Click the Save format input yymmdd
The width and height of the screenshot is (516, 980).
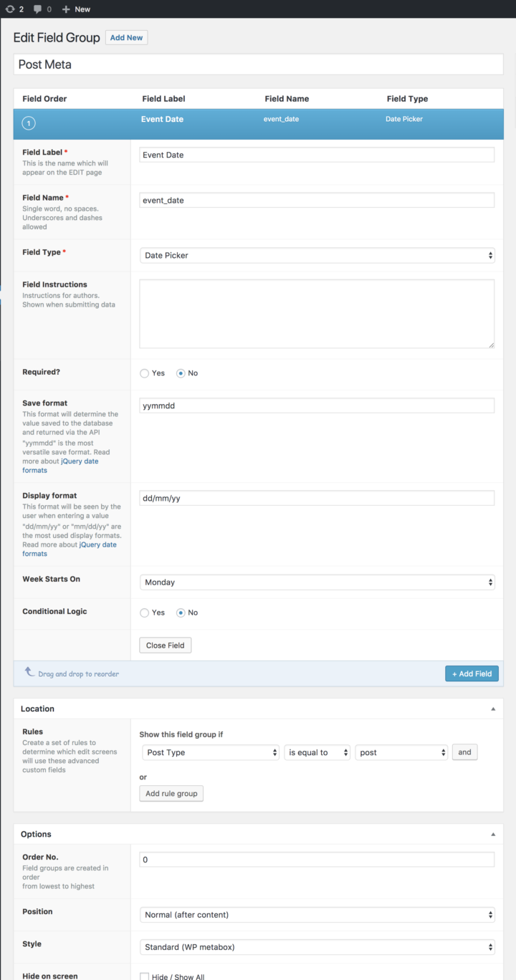pyautogui.click(x=317, y=405)
